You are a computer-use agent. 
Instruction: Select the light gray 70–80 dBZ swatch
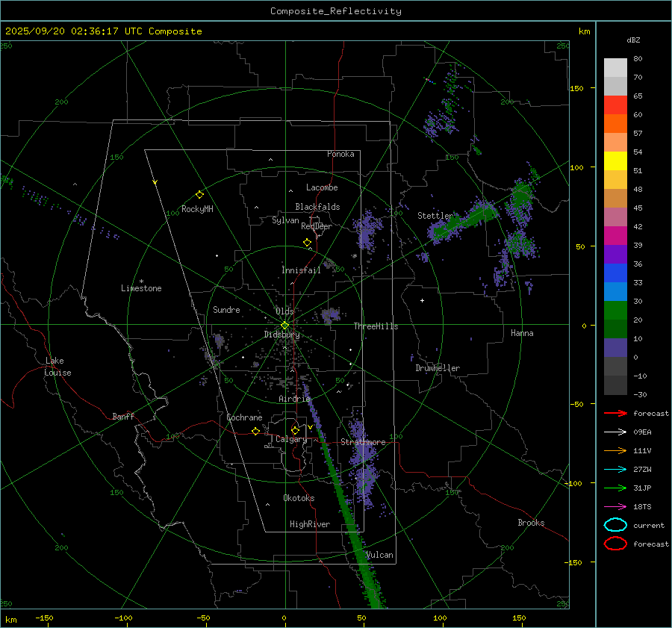tap(615, 67)
